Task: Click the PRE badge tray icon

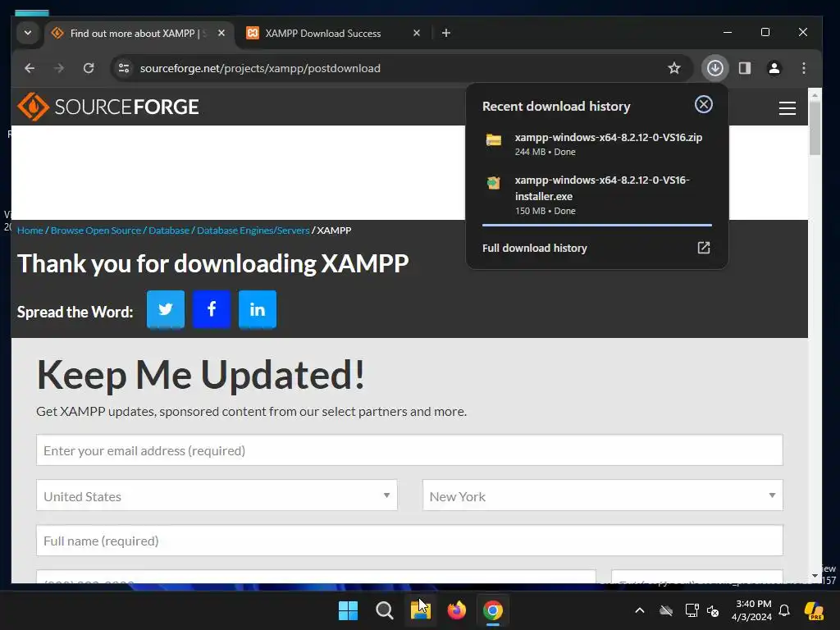Action: click(x=815, y=610)
